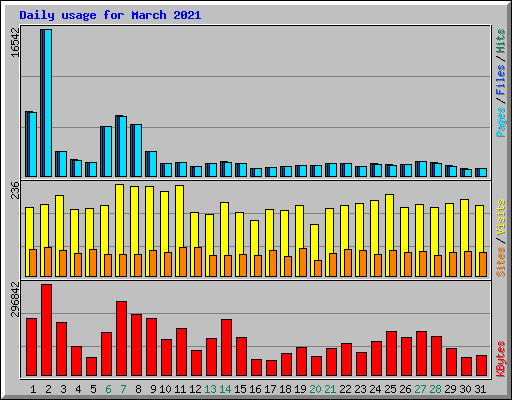
Task: Select the yellow visits bar for day 7
Action: (x=119, y=230)
